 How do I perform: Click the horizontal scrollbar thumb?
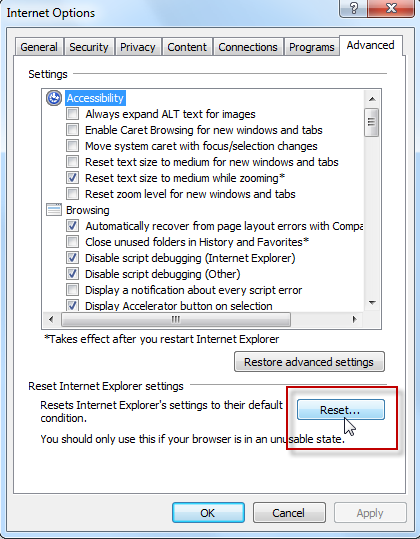(176, 319)
